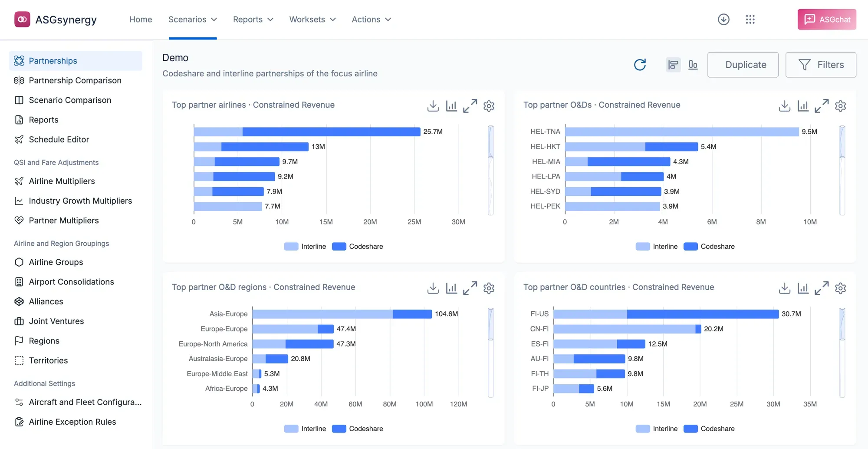Switch to vertical bar chart layout
The width and height of the screenshot is (868, 449).
click(x=693, y=65)
